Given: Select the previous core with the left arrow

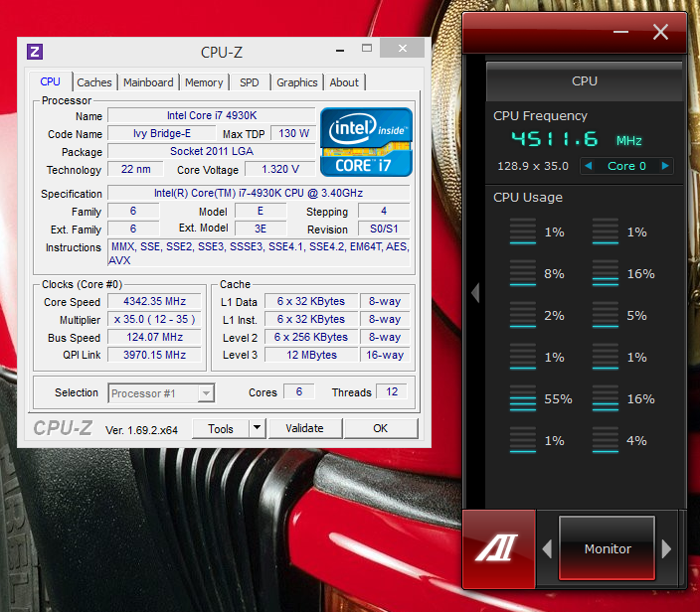Looking at the screenshot, I should [x=589, y=166].
